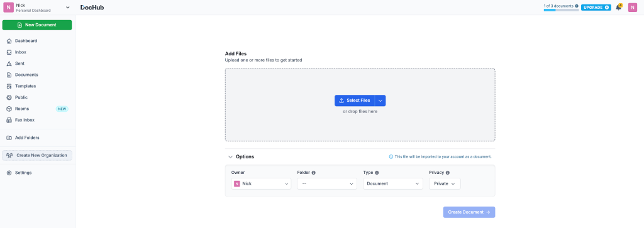Open the Type dropdown showing Document

[393, 183]
